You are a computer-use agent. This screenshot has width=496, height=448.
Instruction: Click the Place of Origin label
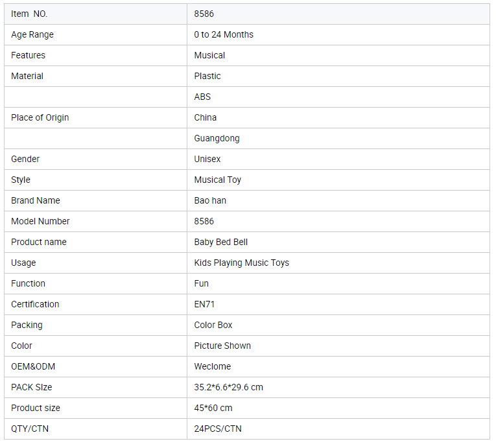pos(40,117)
